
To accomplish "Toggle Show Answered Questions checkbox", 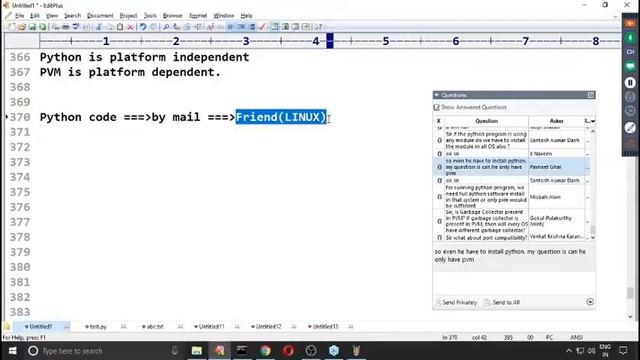I will click(x=437, y=107).
